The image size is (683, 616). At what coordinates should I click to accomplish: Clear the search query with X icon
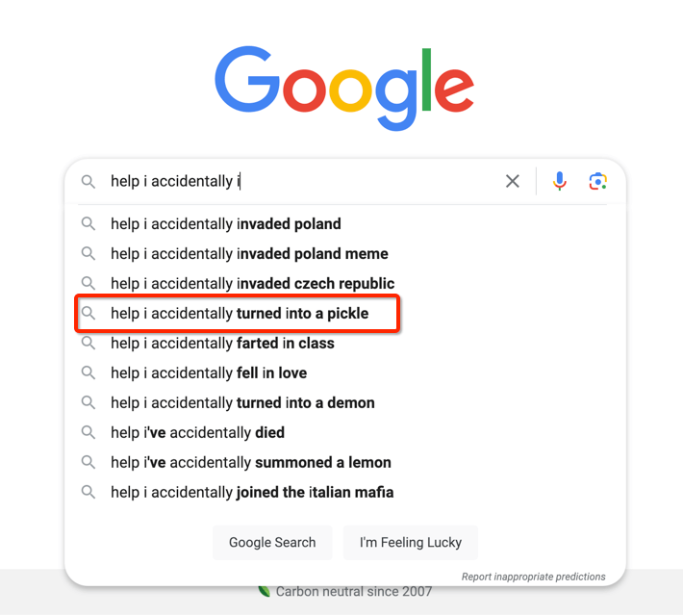(x=512, y=181)
